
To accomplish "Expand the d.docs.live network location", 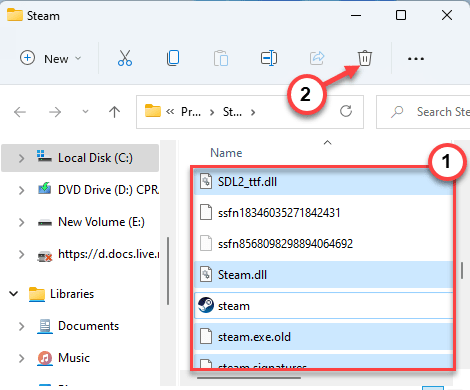I will click(21, 254).
